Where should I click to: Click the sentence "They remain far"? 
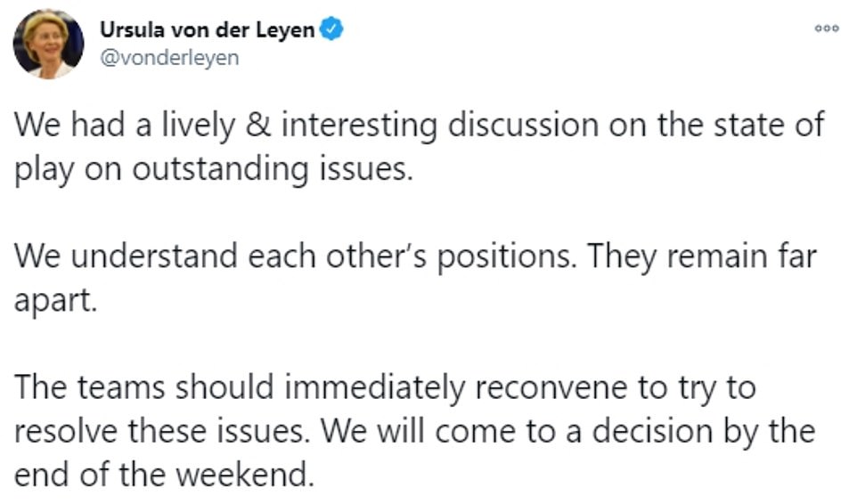(702, 256)
